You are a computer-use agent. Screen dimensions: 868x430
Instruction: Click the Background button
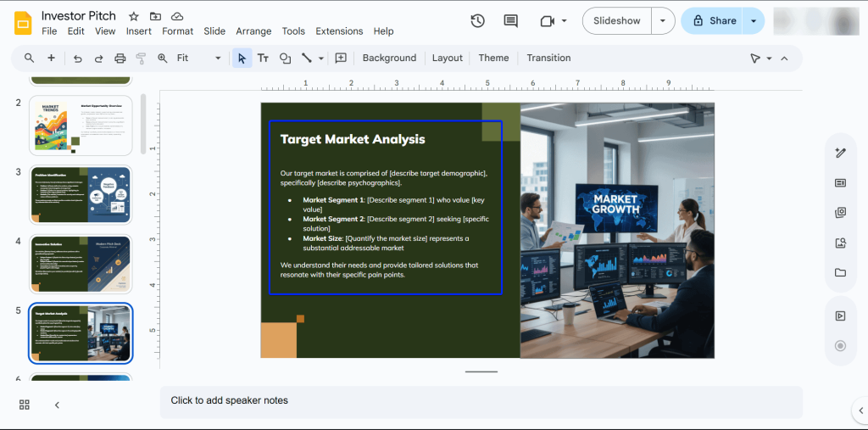pos(389,59)
